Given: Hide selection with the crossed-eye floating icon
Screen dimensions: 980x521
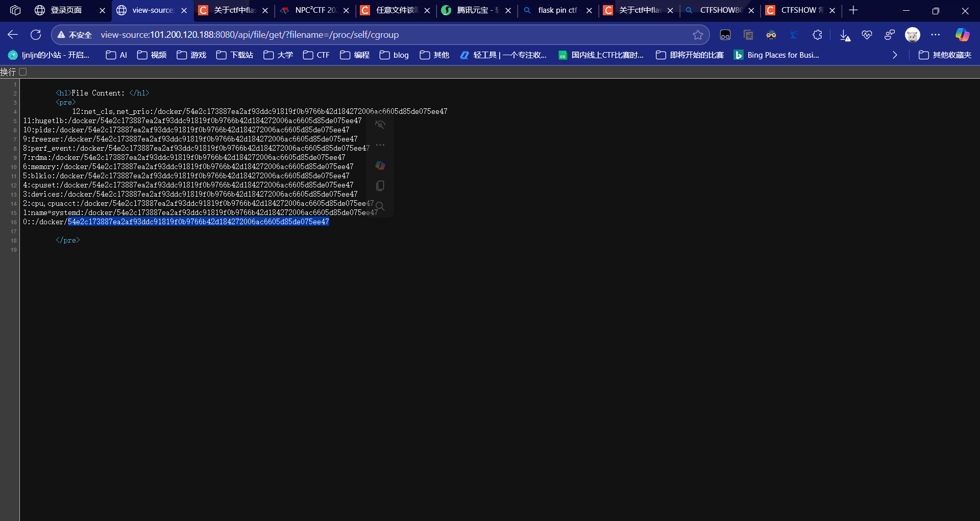Looking at the screenshot, I should pyautogui.click(x=380, y=124).
